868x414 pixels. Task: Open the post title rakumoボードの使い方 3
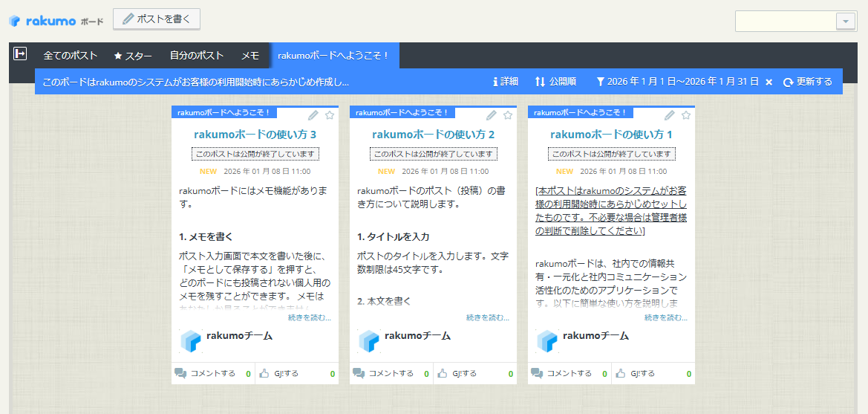255,135
